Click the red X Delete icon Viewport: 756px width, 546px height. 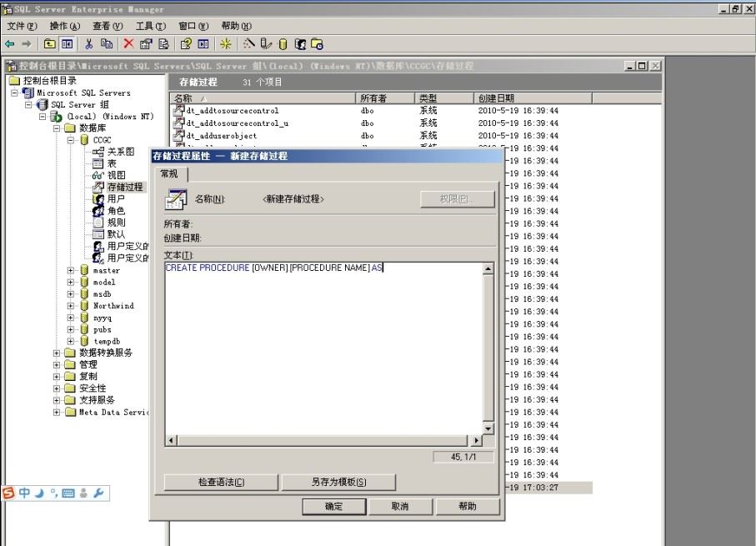coord(128,44)
